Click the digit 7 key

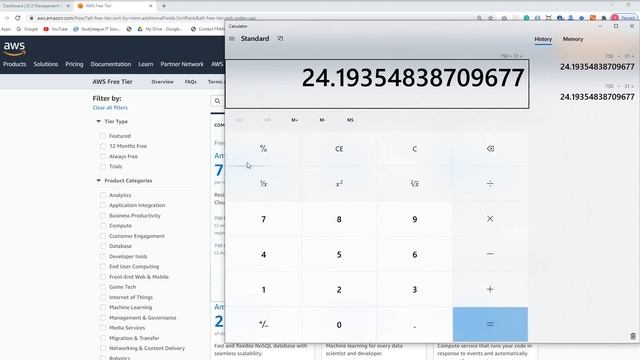pyautogui.click(x=263, y=219)
